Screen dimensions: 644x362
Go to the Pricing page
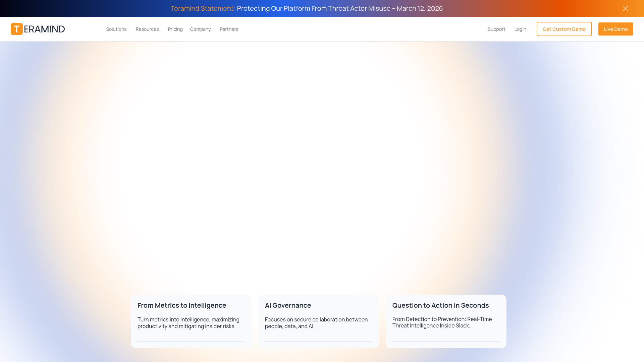click(175, 29)
